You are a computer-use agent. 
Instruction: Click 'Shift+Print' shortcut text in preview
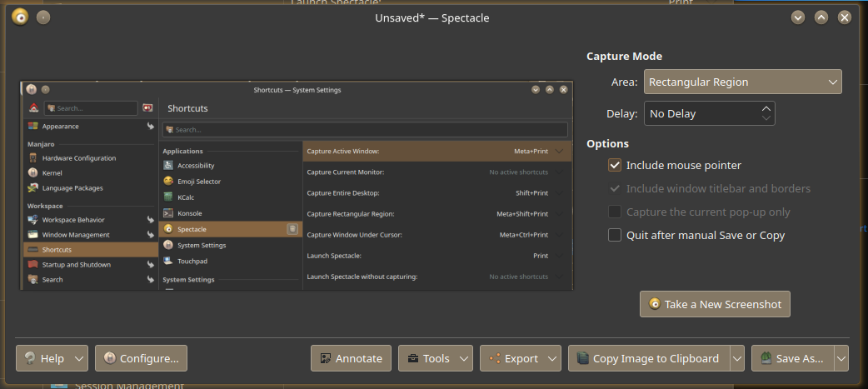click(532, 193)
